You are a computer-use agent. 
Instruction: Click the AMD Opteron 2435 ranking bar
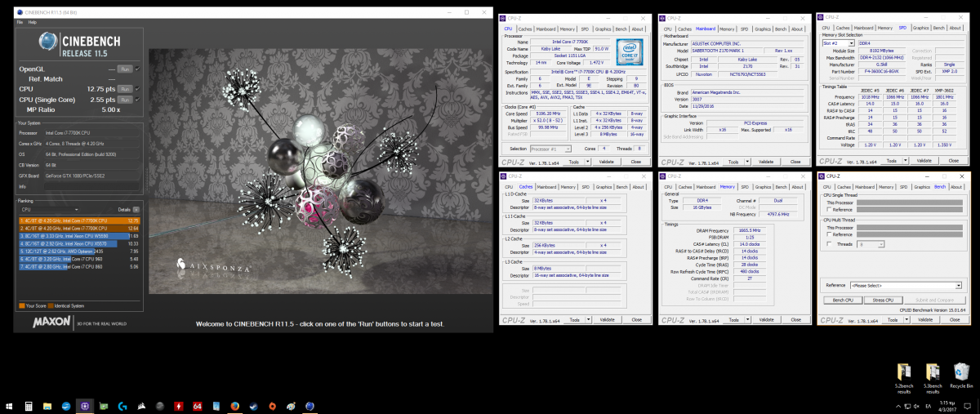[x=79, y=251]
